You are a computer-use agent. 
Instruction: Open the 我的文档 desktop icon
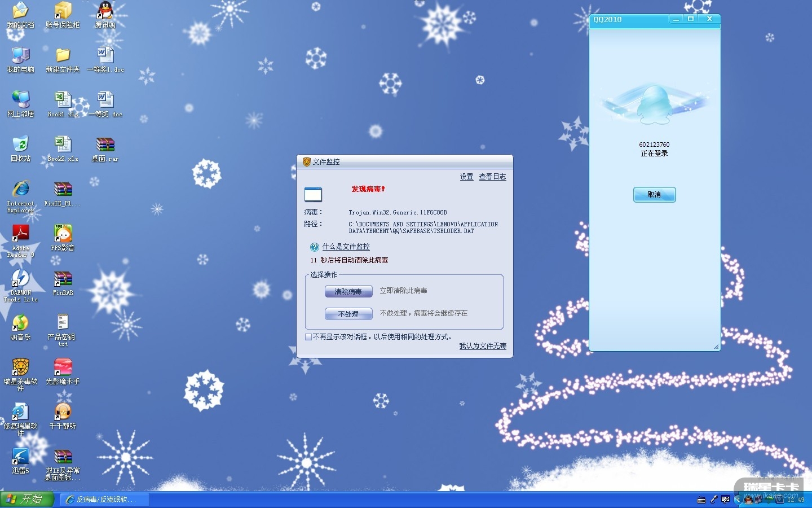tap(20, 15)
